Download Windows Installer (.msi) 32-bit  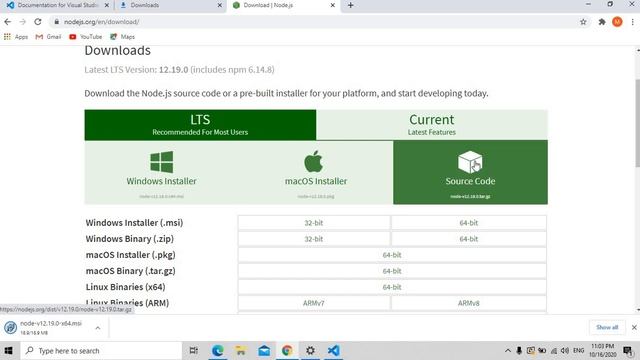click(313, 223)
